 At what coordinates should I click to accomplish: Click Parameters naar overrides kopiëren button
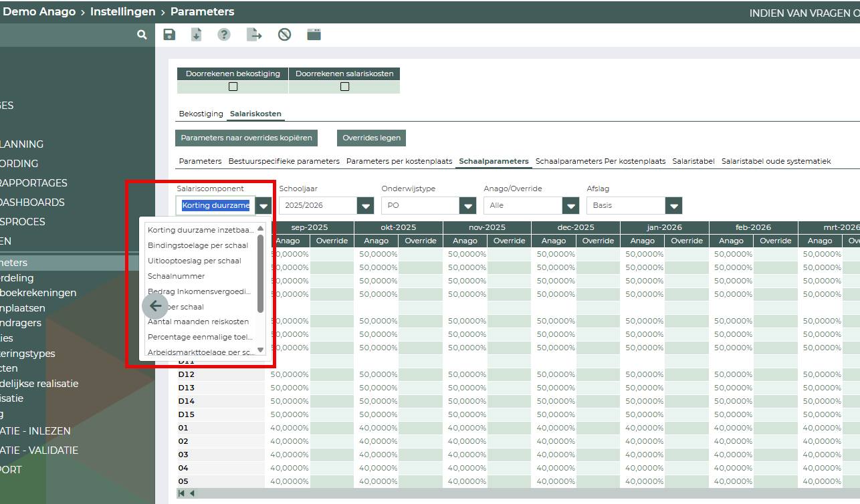(246, 138)
